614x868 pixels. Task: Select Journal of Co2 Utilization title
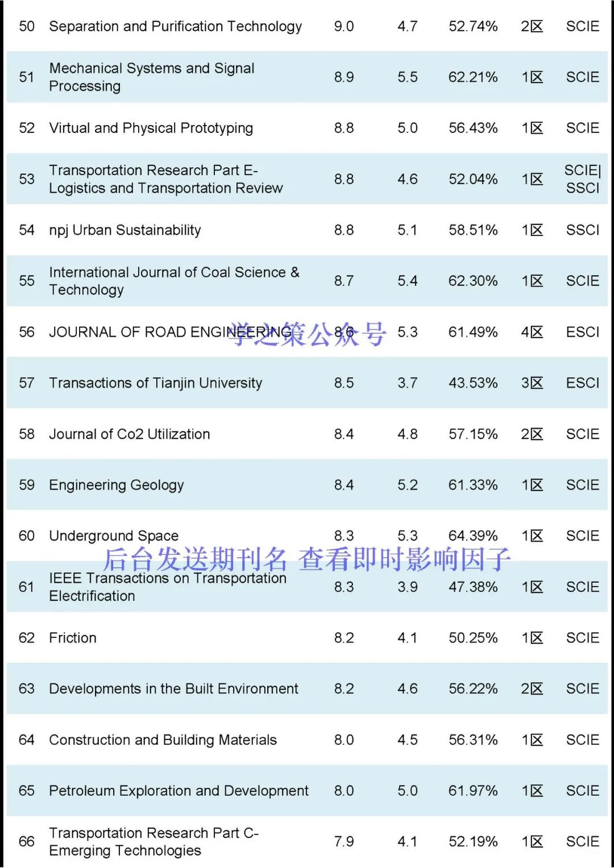tap(129, 434)
